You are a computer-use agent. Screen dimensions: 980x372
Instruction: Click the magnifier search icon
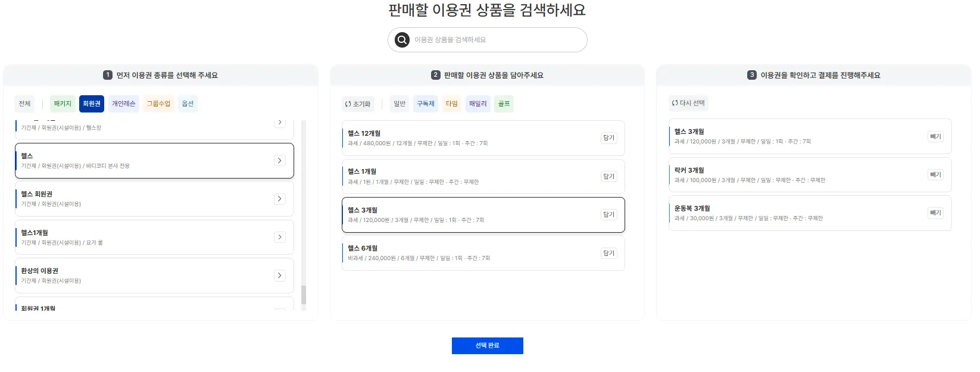coord(402,40)
